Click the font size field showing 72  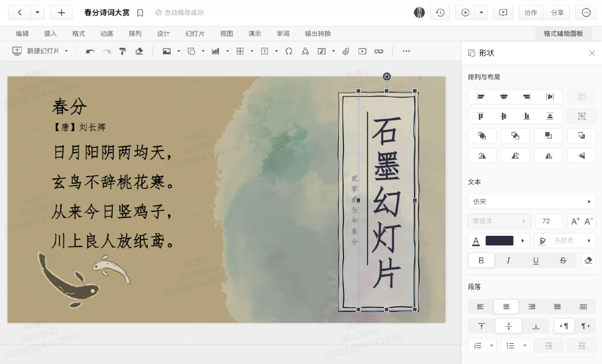tap(548, 221)
